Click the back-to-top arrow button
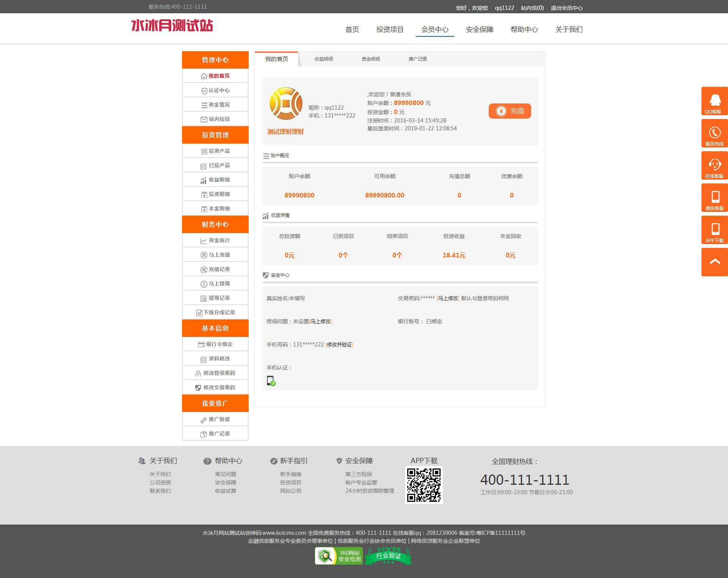 tap(714, 262)
